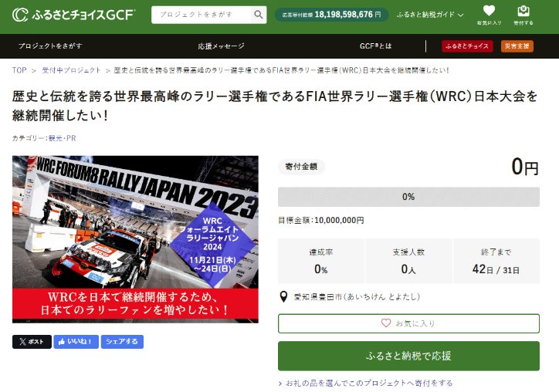559x392 pixels.
Task: Click the orange 災害支援 button
Action: (x=517, y=46)
